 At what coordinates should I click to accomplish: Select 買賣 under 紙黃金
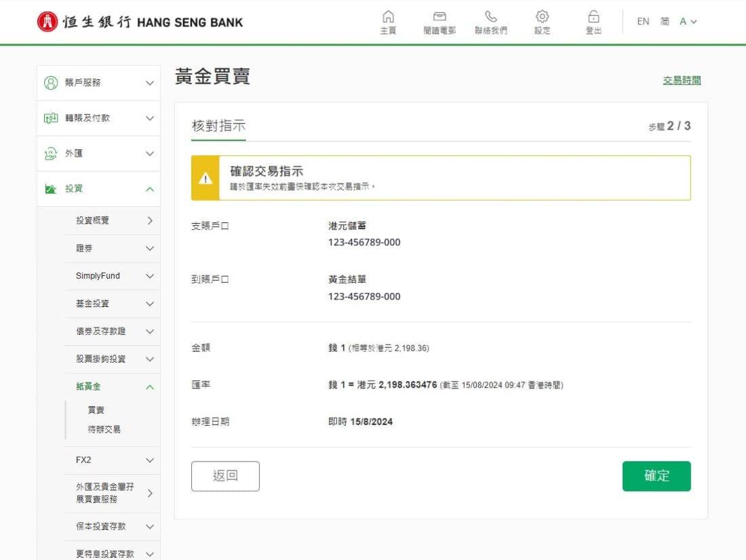(x=96, y=410)
